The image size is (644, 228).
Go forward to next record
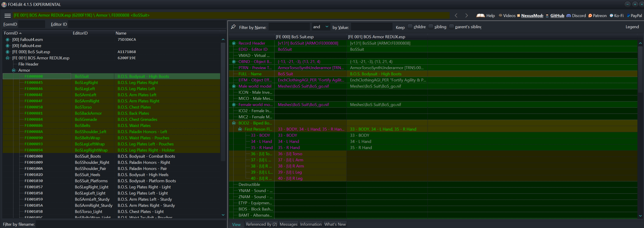tap(467, 15)
